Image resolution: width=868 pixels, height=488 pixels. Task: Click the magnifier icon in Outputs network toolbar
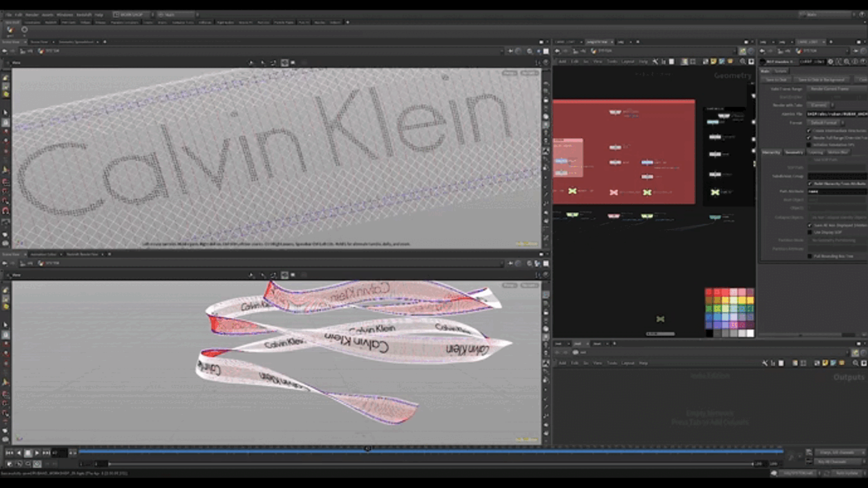click(855, 363)
